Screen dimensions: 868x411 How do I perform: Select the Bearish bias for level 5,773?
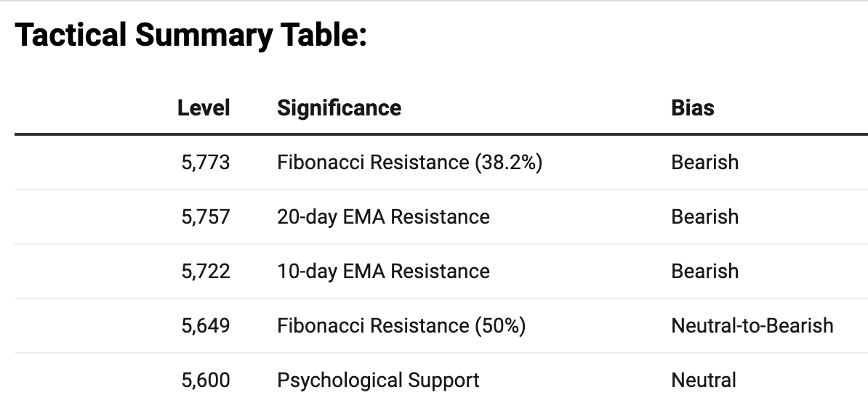704,162
